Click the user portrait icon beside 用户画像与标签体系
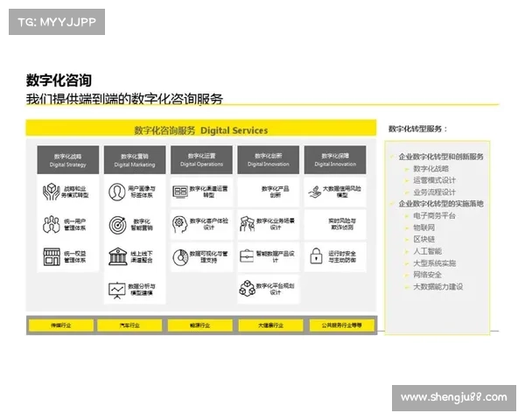 tap(117, 192)
